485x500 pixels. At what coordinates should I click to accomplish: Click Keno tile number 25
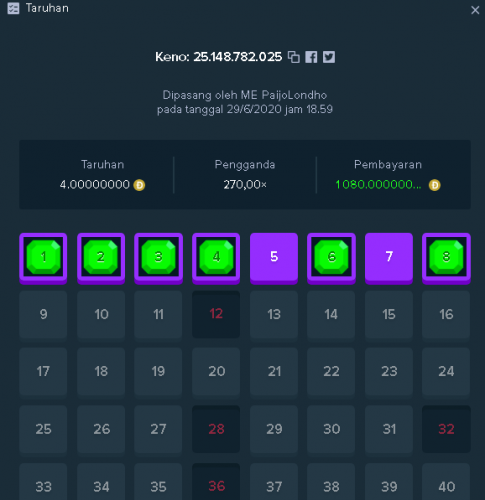coord(43,429)
